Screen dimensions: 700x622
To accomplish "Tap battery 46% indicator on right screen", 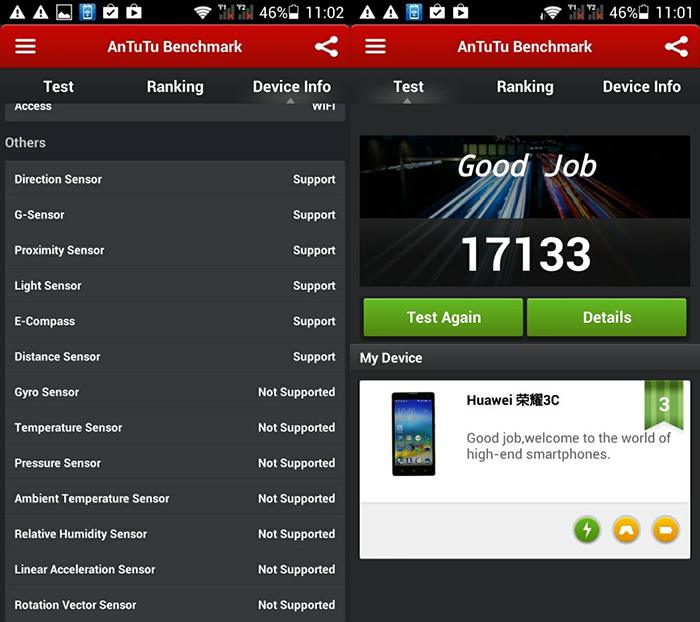I will click(629, 12).
